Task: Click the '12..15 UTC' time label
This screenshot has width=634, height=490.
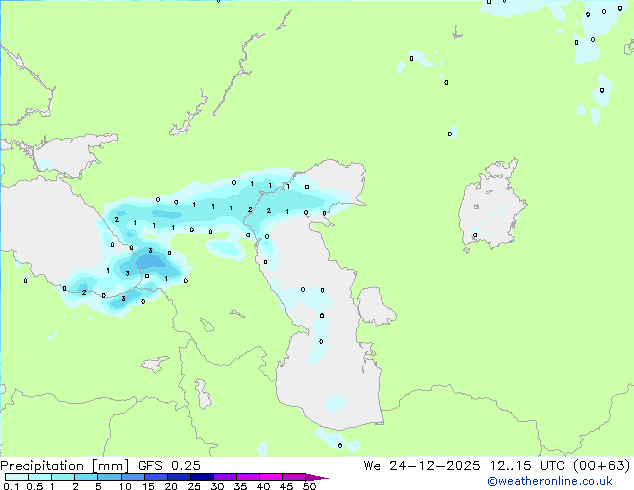Action: point(526,466)
